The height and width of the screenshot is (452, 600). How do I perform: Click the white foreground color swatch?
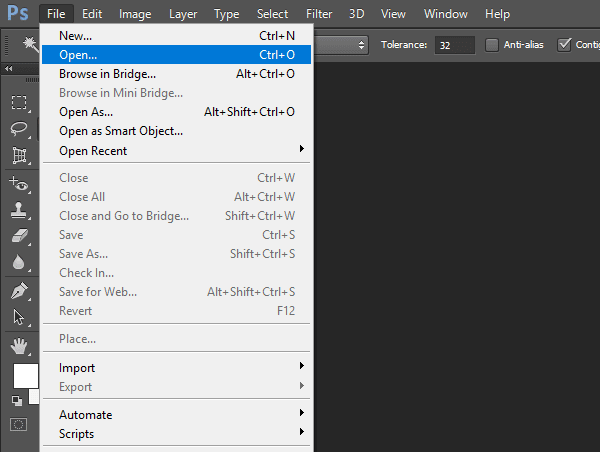(25, 376)
